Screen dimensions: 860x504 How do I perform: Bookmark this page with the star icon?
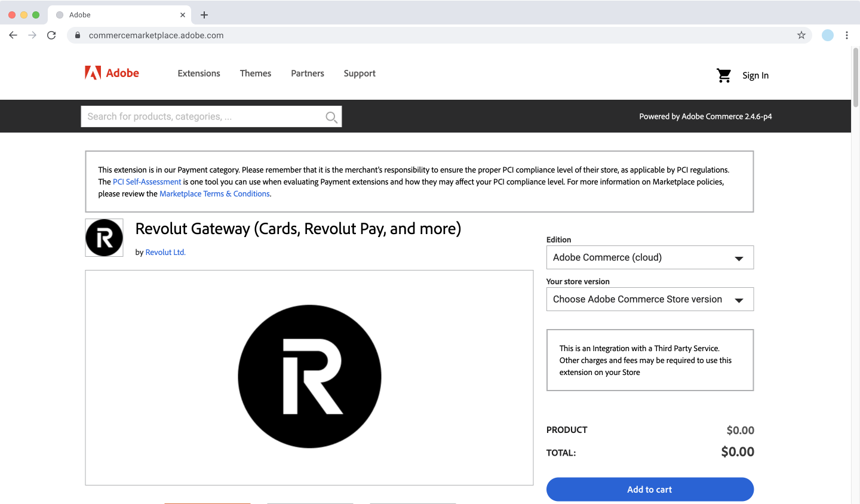pos(801,35)
